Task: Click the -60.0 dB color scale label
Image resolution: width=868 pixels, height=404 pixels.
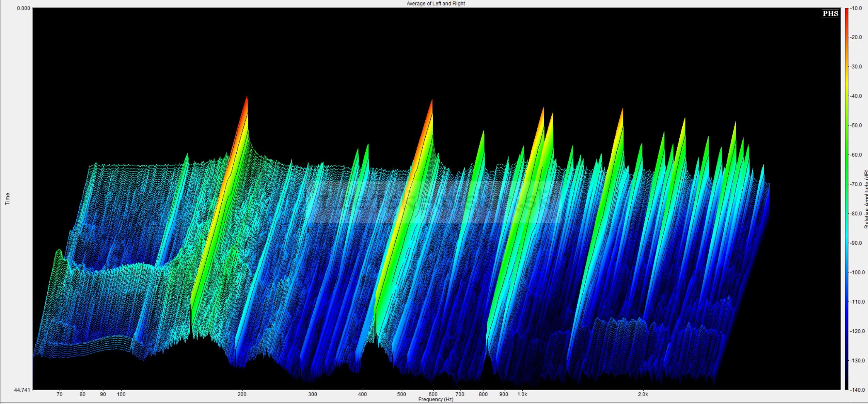Action: [x=857, y=155]
